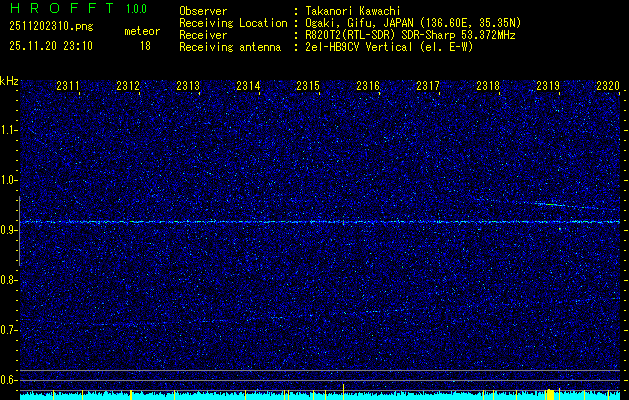
Task: Click the green meteor echo streak near 2319
Action: click(549, 204)
